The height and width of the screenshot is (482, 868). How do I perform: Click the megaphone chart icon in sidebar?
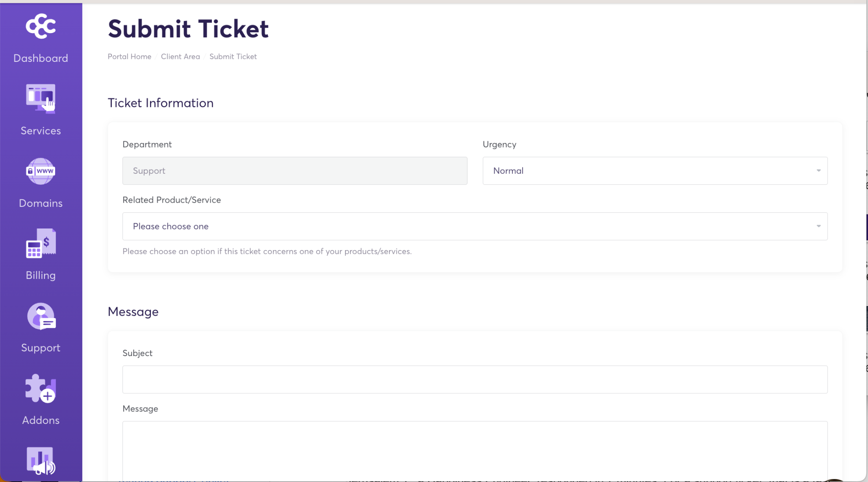tap(41, 461)
